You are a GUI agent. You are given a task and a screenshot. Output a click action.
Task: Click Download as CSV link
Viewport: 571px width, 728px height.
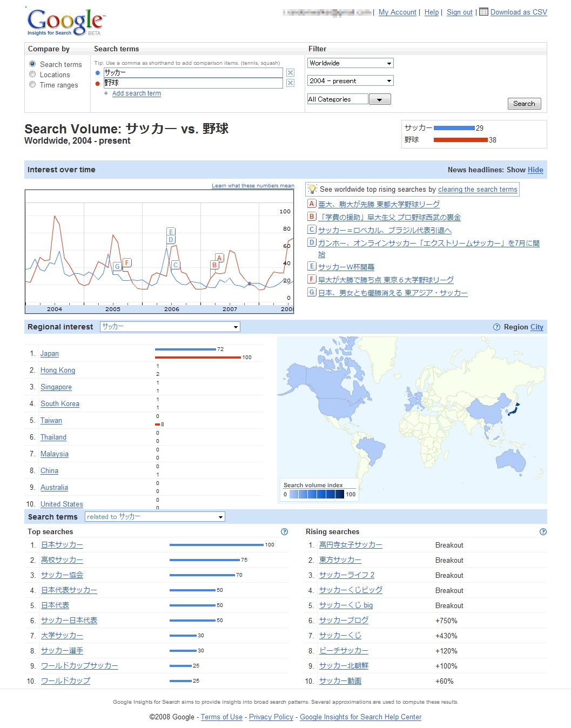pyautogui.click(x=519, y=12)
